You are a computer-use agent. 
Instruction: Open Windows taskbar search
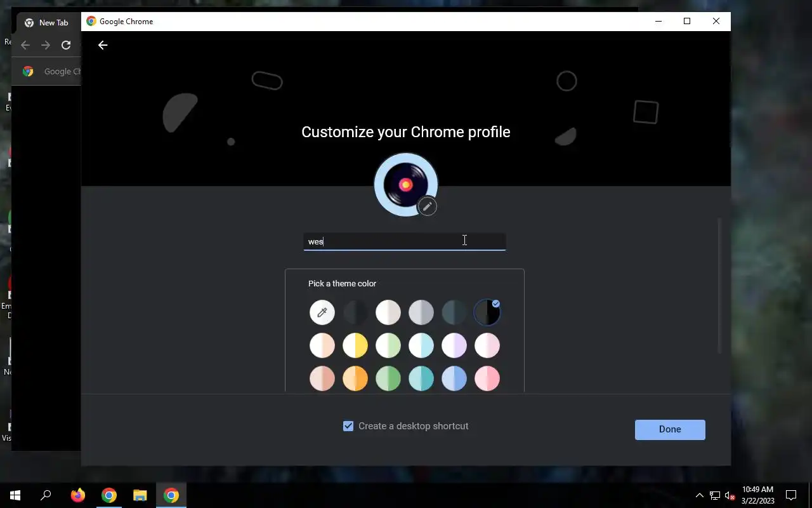click(x=46, y=495)
